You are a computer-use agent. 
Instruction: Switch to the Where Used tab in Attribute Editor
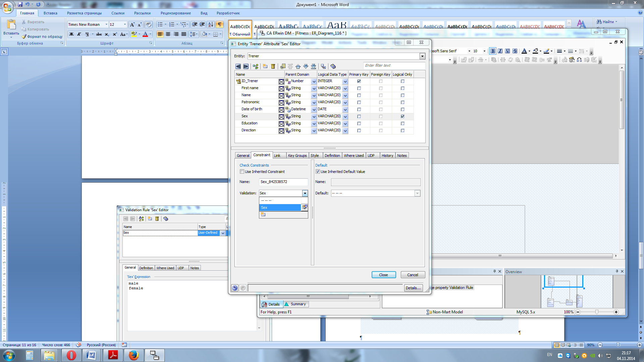pyautogui.click(x=354, y=156)
